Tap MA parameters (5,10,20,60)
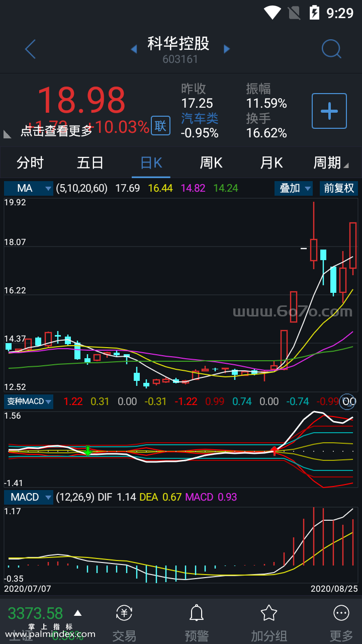 (x=82, y=188)
